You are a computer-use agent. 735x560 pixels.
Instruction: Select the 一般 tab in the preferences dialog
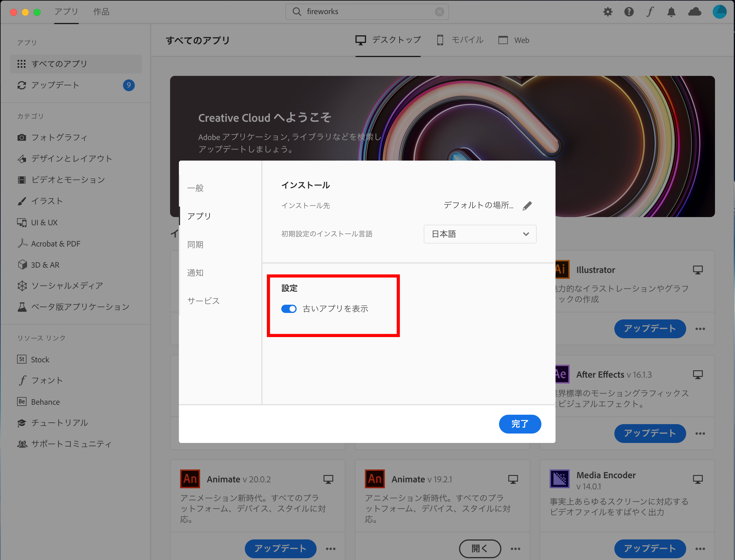point(195,188)
